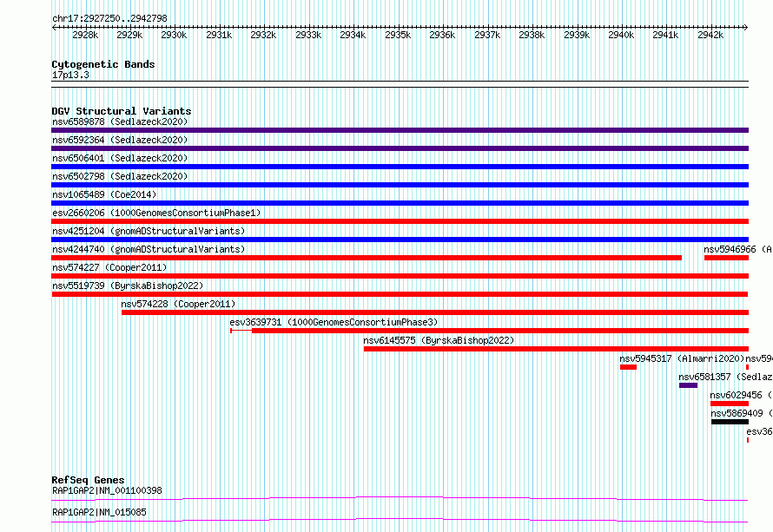Open nsv1065489 (Coe2014) variant details
Image resolution: width=773 pixels, height=532 pixels.
[x=104, y=194]
